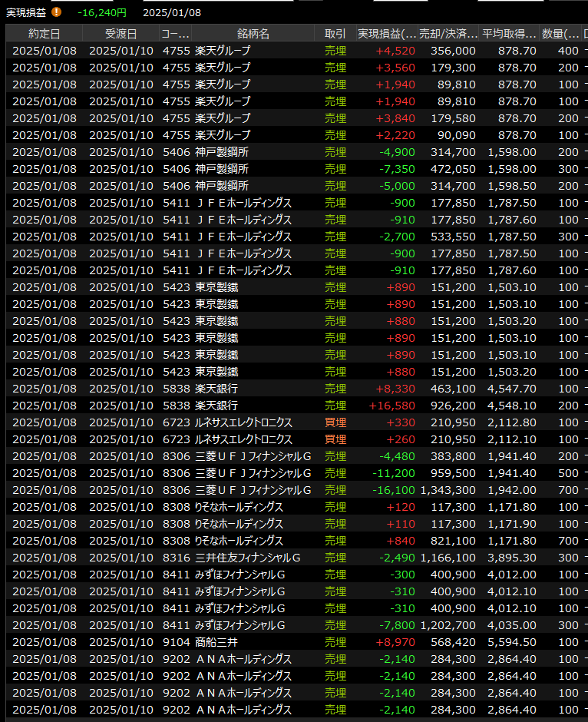Click the -7,800 loss for みずほフィナンシャルG

pos(397,625)
